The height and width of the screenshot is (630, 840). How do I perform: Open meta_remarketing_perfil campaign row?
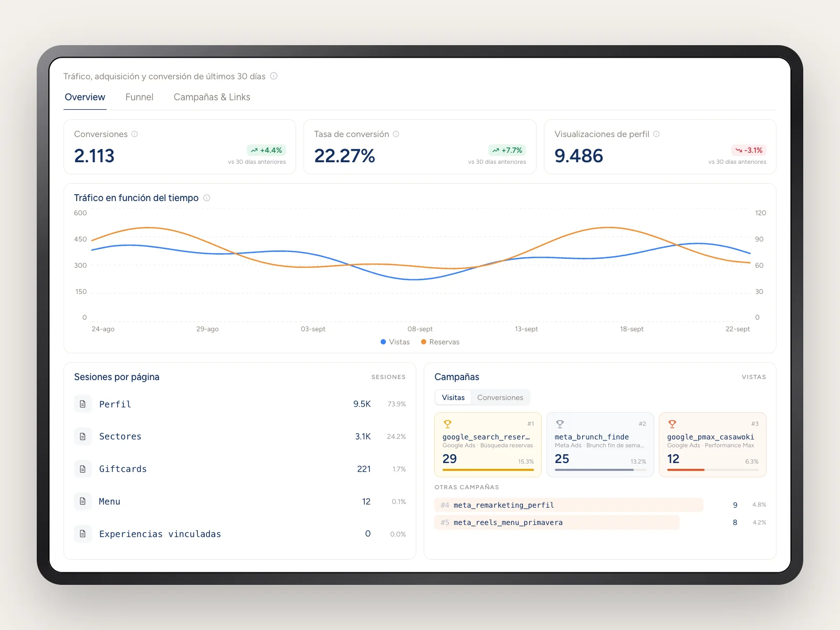(x=600, y=505)
